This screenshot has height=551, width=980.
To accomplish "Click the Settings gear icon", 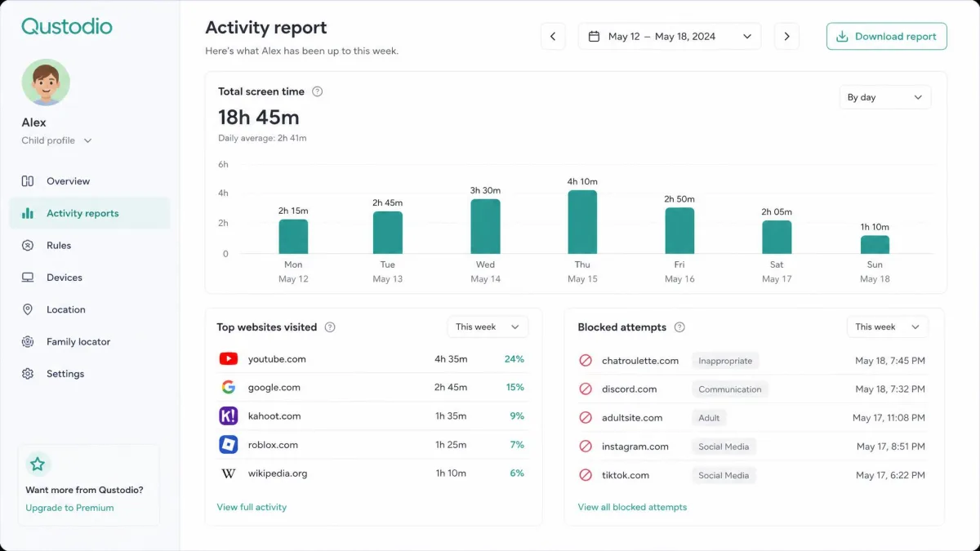I will tap(28, 374).
